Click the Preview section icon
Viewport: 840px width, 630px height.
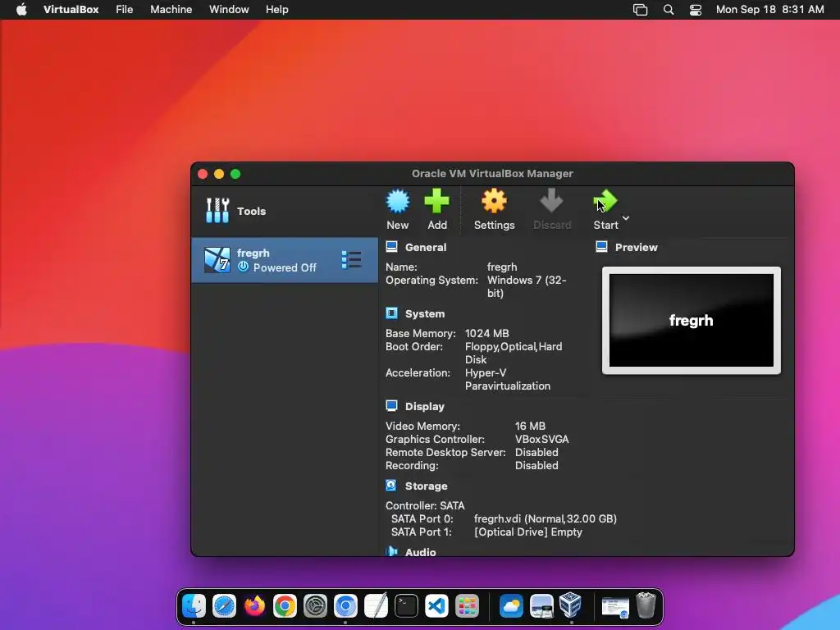(601, 247)
